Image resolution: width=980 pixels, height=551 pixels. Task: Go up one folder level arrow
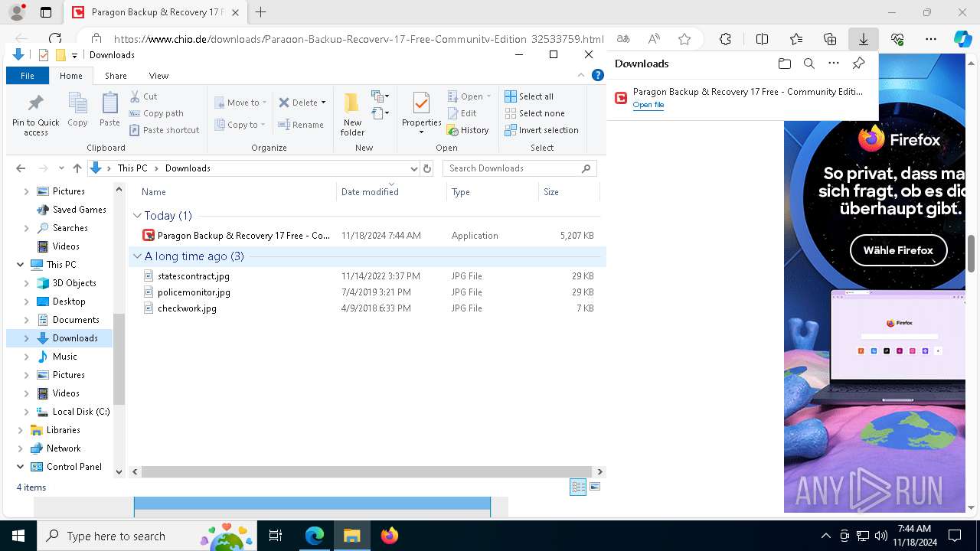(77, 168)
